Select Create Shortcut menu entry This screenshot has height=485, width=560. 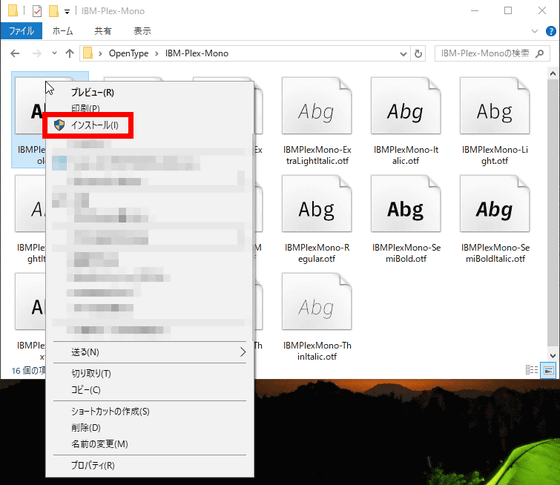tap(110, 411)
